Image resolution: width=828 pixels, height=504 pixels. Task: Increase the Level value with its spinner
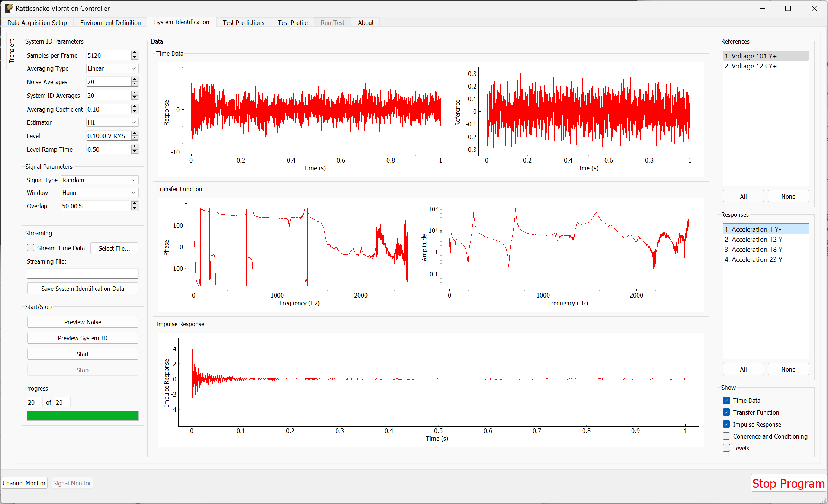tap(134, 134)
